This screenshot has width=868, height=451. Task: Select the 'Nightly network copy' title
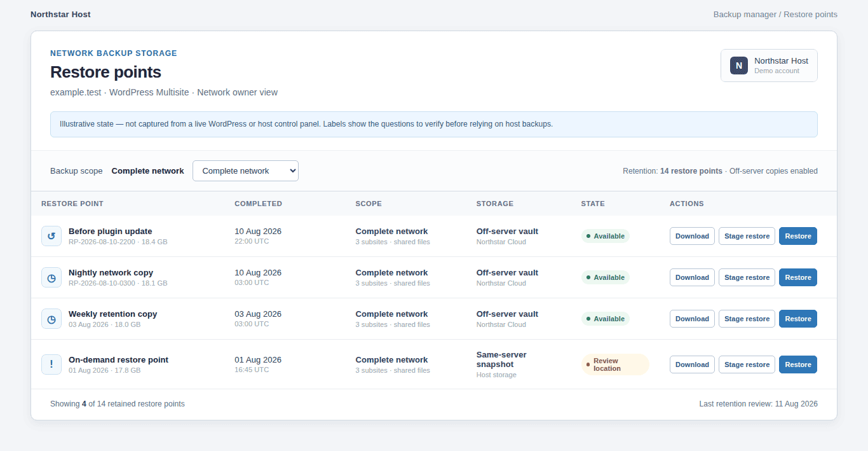[x=111, y=272]
